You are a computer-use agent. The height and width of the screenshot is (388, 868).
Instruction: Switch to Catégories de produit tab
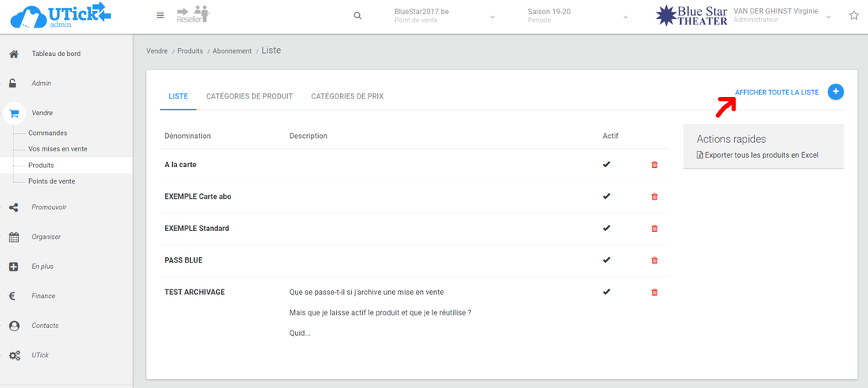tap(249, 96)
